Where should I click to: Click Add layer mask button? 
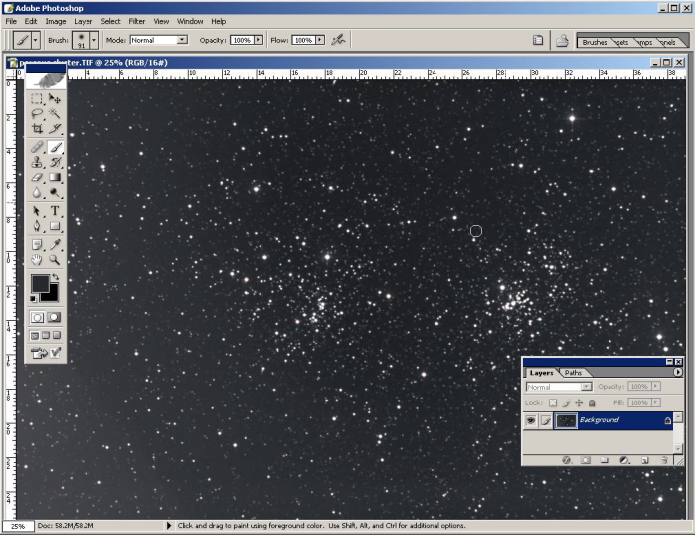(x=586, y=460)
